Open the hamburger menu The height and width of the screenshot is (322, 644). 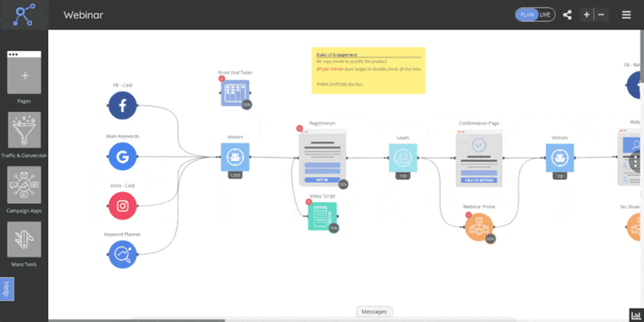pyautogui.click(x=626, y=14)
